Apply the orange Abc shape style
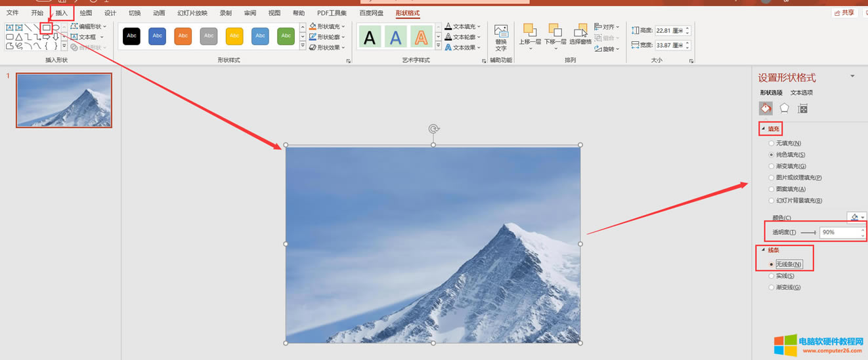This screenshot has width=868, height=360. click(183, 36)
